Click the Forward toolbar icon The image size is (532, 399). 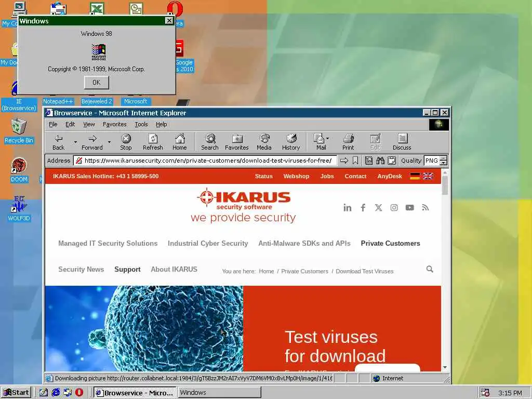coord(92,142)
